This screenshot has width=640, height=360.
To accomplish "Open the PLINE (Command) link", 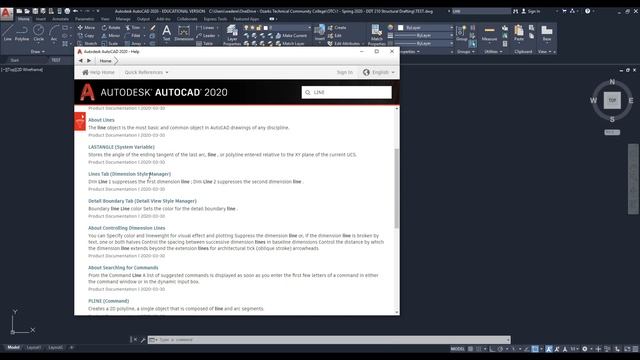I will coord(109,301).
